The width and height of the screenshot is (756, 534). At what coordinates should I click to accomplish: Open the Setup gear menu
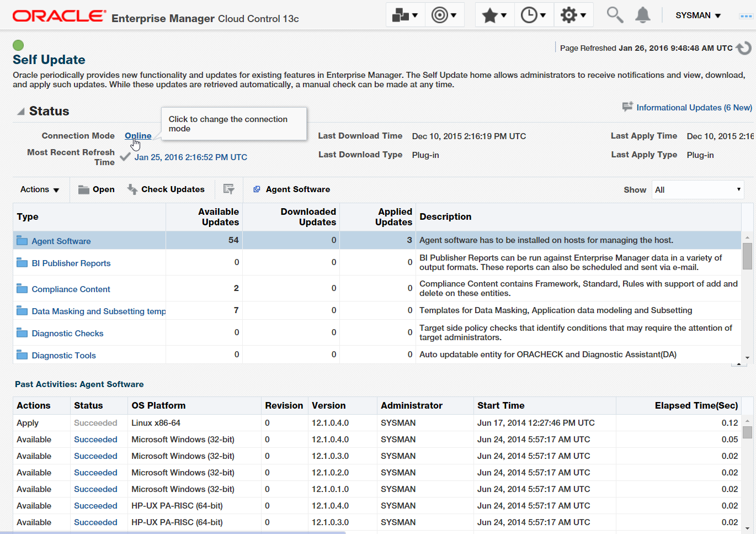point(573,15)
